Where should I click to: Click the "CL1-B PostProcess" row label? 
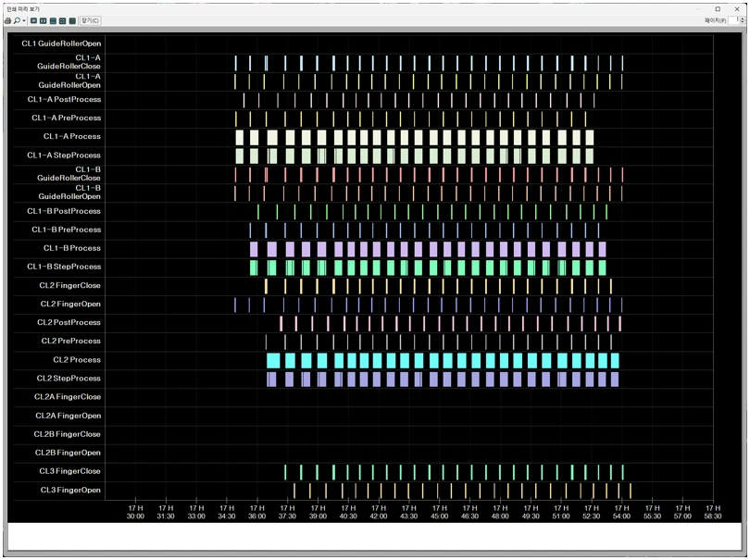click(x=64, y=211)
